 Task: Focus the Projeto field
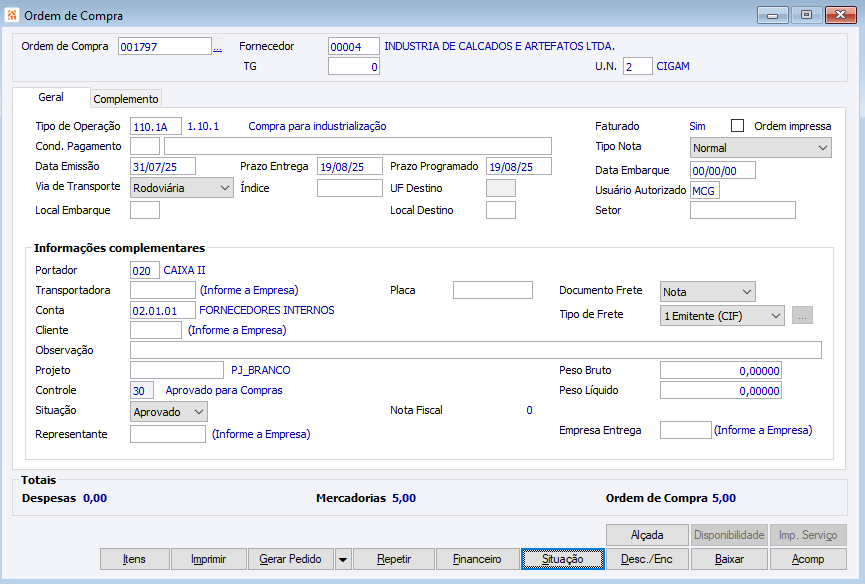[x=177, y=370]
